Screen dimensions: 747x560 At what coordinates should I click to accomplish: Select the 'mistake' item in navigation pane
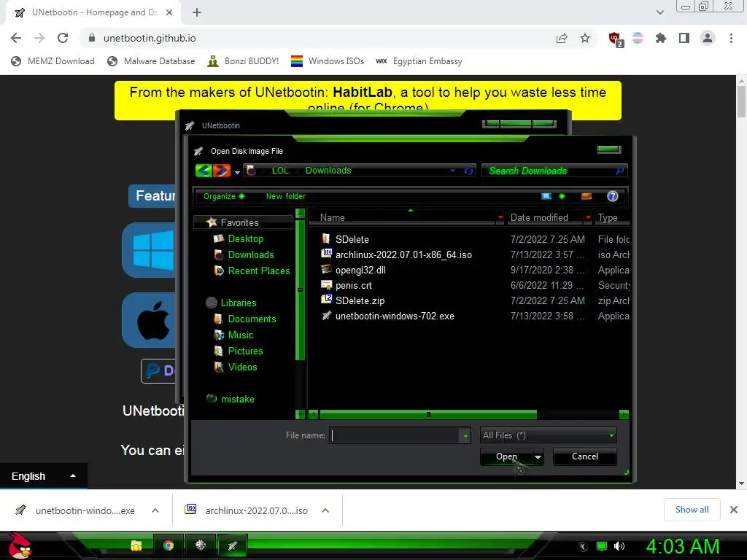(x=237, y=399)
